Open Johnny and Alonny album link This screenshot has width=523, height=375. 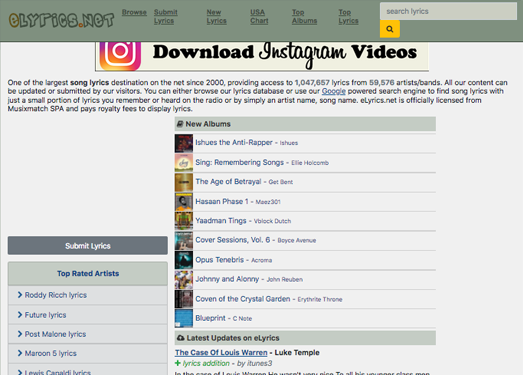[227, 279]
